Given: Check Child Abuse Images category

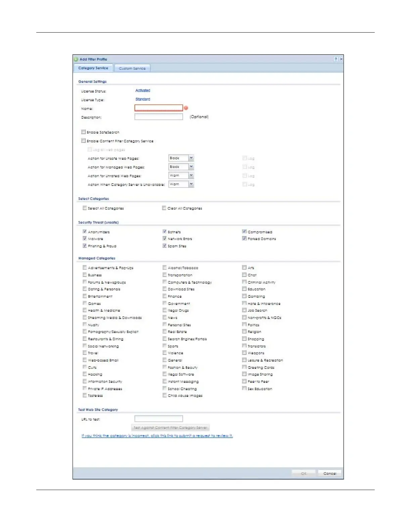Looking at the screenshot, I should click(165, 395).
